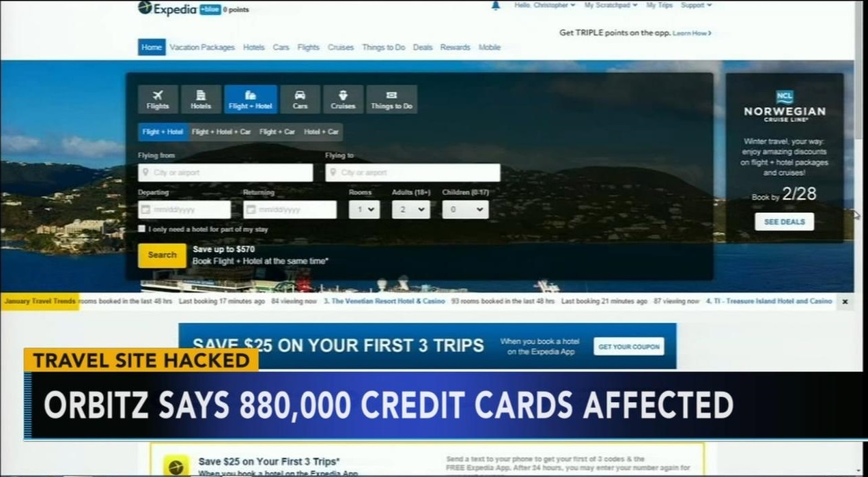Click See Deals on Norwegian ad
The image size is (868, 477).
tap(784, 222)
